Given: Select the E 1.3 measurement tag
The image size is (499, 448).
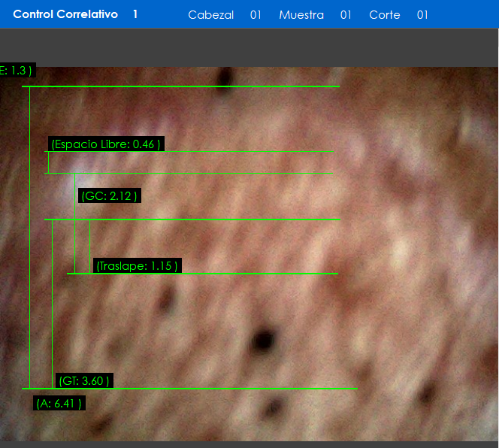Looking at the screenshot, I should tap(16, 71).
